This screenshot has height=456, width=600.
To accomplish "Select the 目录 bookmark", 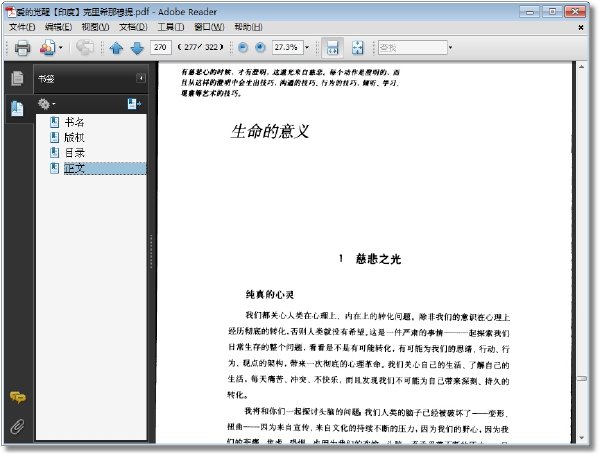I will click(74, 153).
